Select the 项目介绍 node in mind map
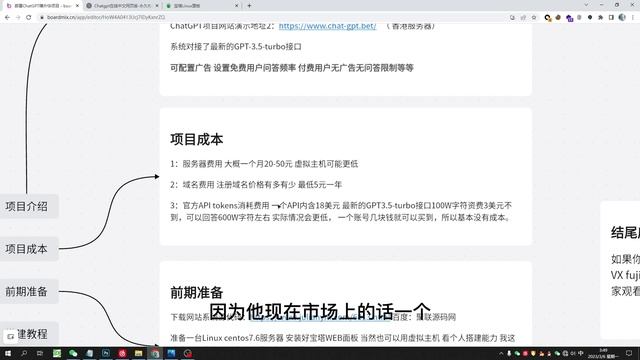The width and height of the screenshot is (640, 360). 27,206
